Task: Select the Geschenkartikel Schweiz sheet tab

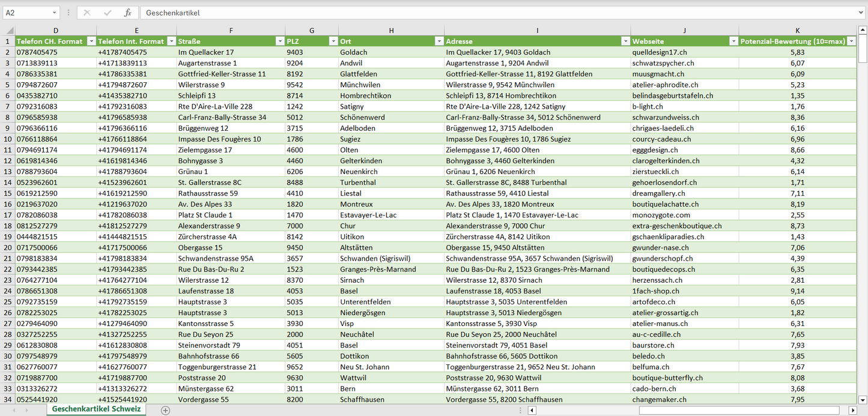Action: (x=96, y=409)
